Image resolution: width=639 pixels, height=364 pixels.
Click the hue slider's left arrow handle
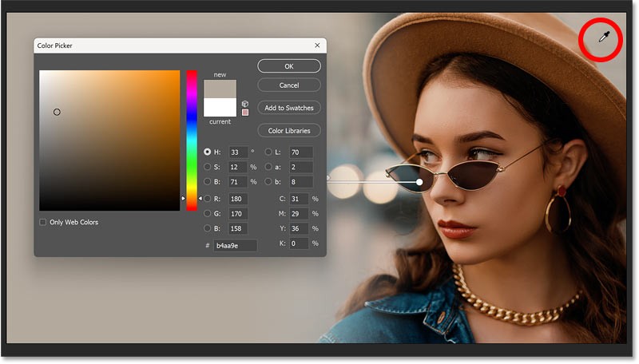(183, 197)
